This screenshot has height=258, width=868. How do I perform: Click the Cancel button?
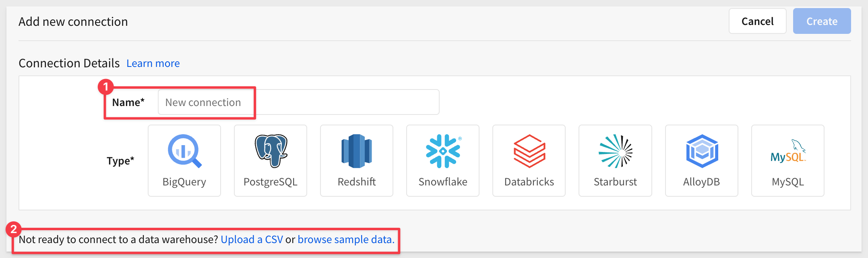click(x=757, y=21)
